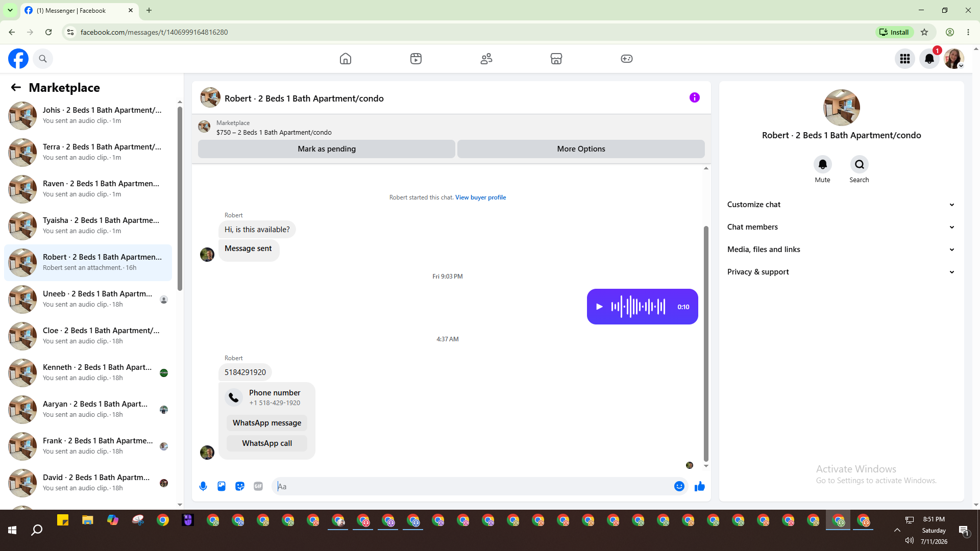Play the 0:10 voice message
This screenshot has height=551, width=980.
click(600, 307)
